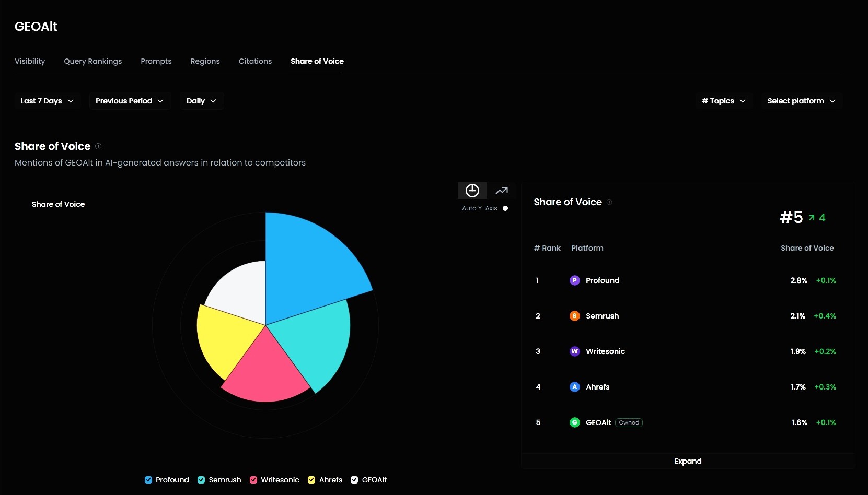Open the Previous Period comparison selector

click(129, 101)
